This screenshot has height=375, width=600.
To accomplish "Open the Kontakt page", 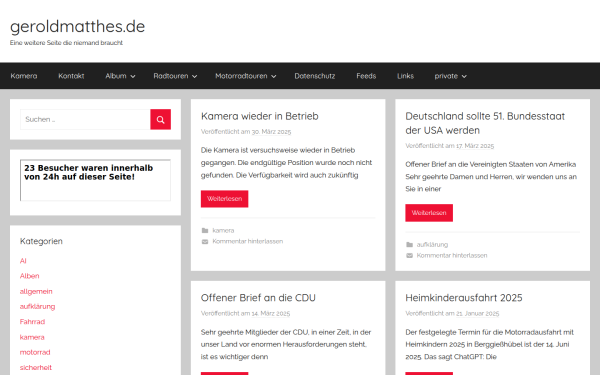I will pos(71,76).
